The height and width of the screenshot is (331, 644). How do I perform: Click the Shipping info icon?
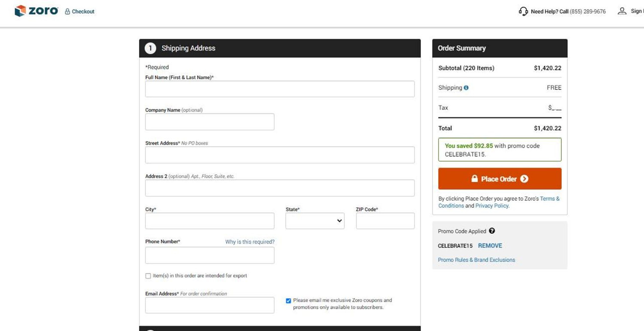[466, 88]
